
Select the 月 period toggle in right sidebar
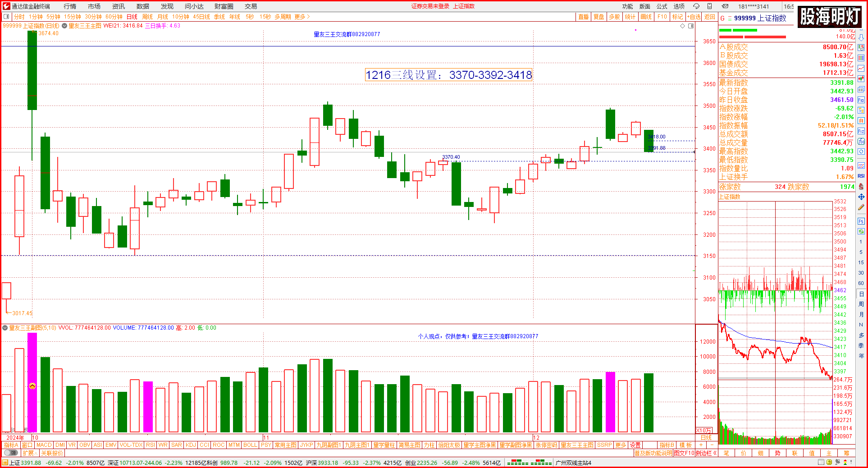tap(861, 315)
